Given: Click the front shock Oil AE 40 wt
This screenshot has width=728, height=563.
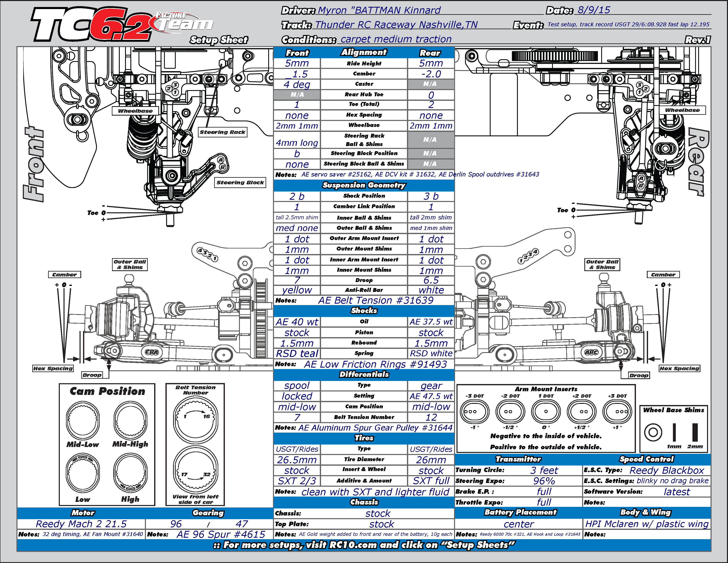Looking at the screenshot, I should pyautogui.click(x=297, y=322).
